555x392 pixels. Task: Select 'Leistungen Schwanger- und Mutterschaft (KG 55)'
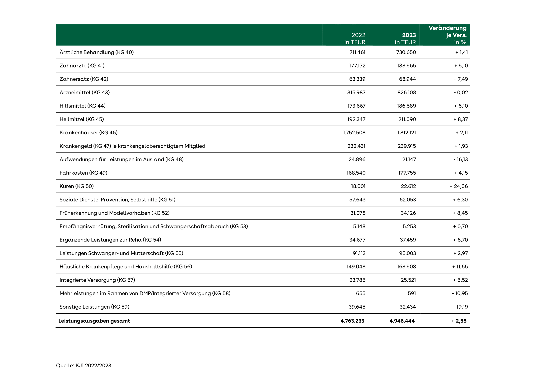(x=121, y=253)
